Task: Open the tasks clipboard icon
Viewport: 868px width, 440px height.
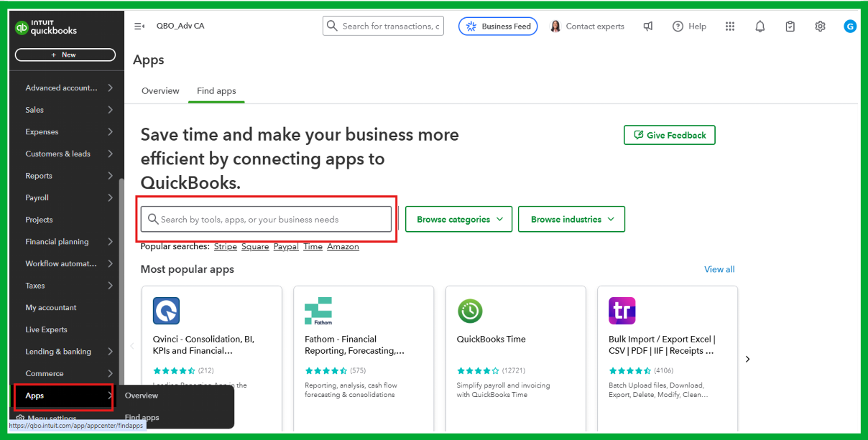Action: [790, 26]
